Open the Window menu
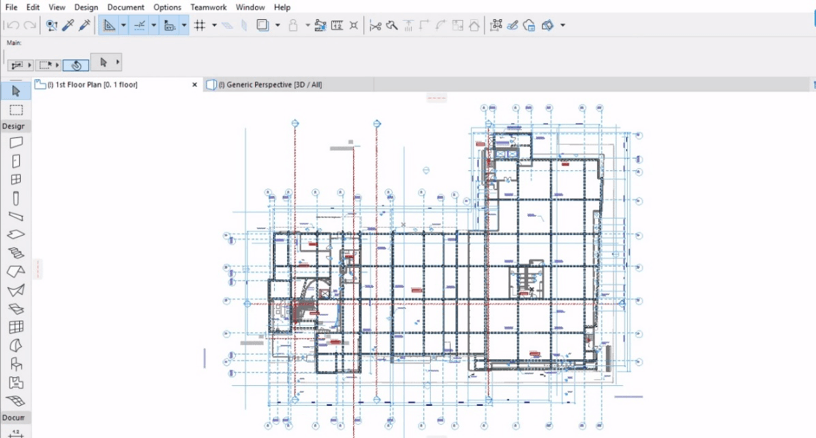Viewport: 816px width, 438px height. [250, 7]
